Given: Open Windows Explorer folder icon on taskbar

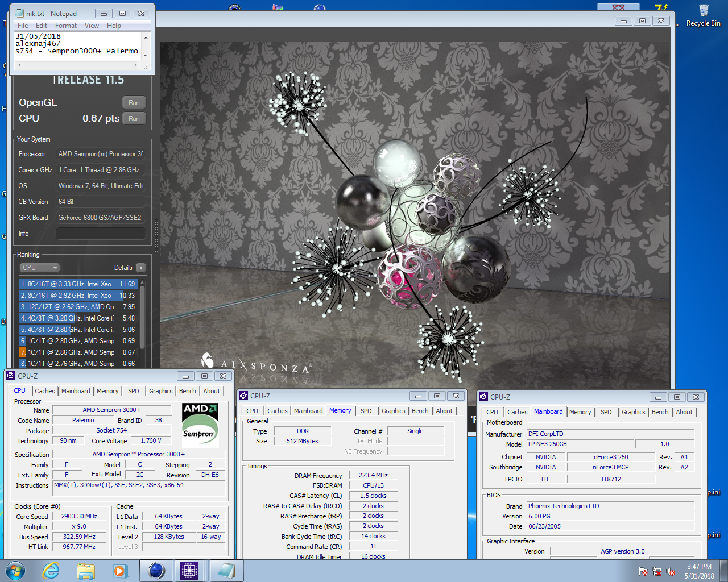Looking at the screenshot, I should click(x=86, y=571).
